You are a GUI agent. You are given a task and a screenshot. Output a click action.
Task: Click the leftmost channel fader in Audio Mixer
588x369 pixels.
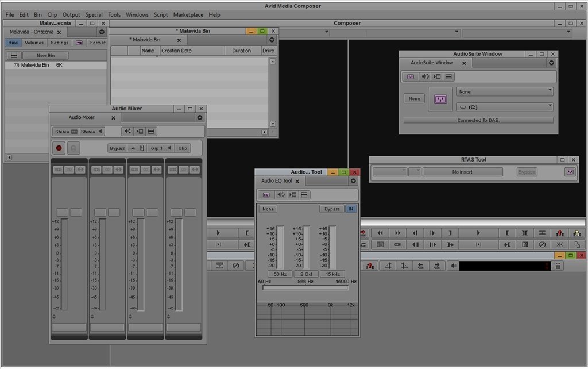tap(64, 264)
